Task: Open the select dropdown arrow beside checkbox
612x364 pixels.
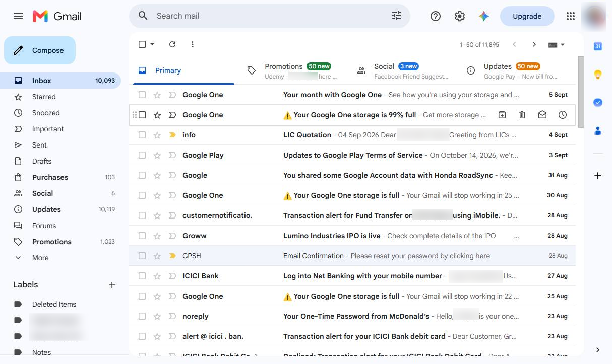Action: tap(152, 44)
